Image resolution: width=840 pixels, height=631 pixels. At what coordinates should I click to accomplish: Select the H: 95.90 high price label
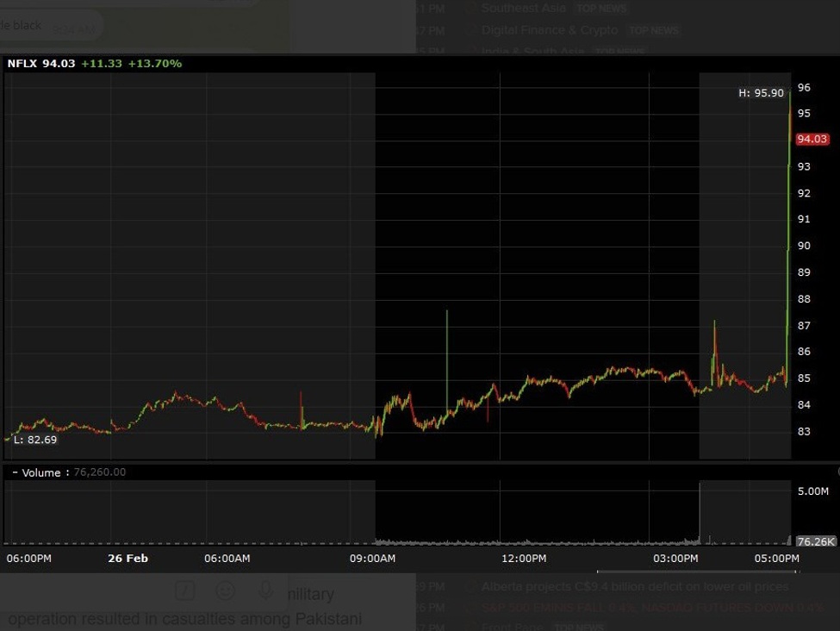(762, 93)
